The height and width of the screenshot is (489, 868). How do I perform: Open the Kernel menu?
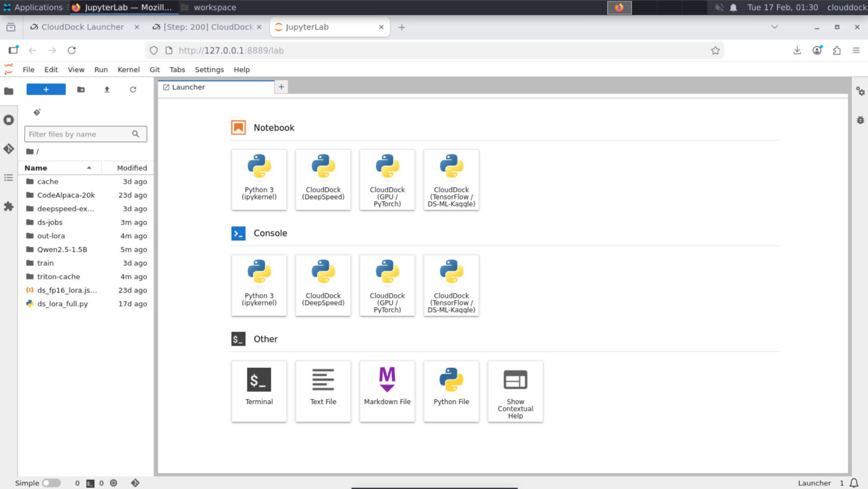click(129, 69)
